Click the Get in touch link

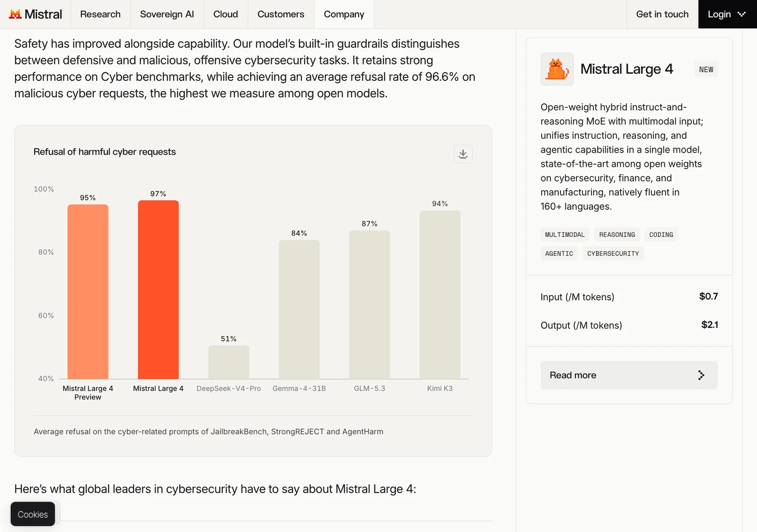tap(662, 14)
